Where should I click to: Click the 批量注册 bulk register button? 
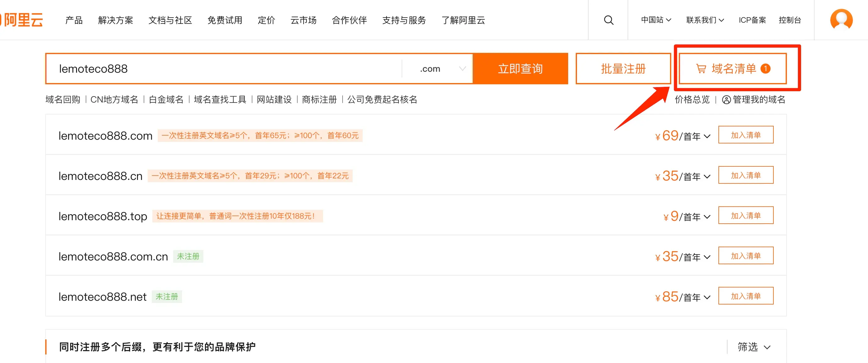coord(623,69)
